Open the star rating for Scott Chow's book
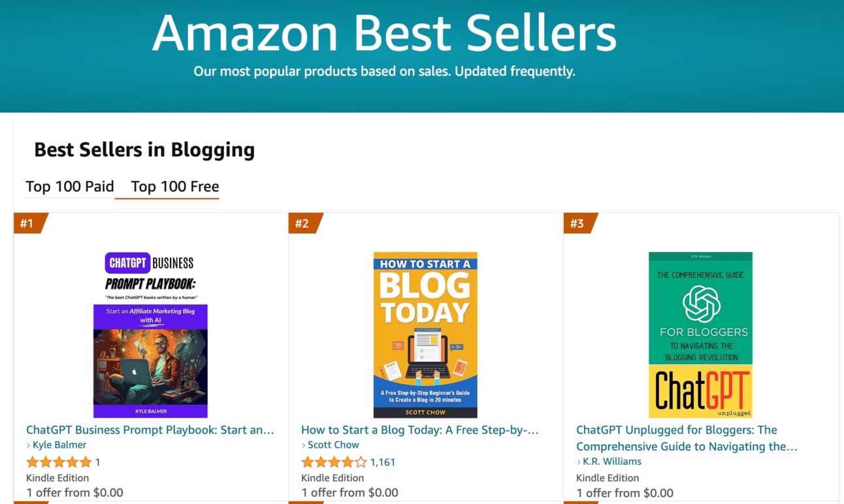 [334, 462]
